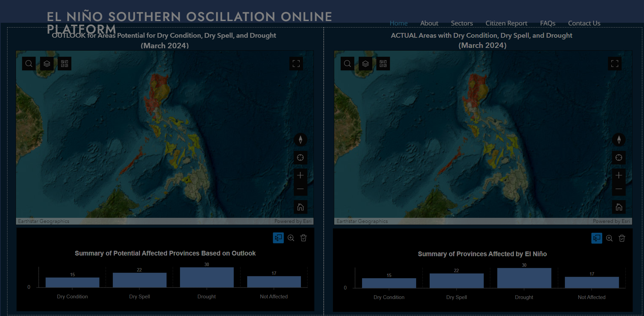Open layers list on the Outlook map
The height and width of the screenshot is (316, 644).
click(47, 64)
